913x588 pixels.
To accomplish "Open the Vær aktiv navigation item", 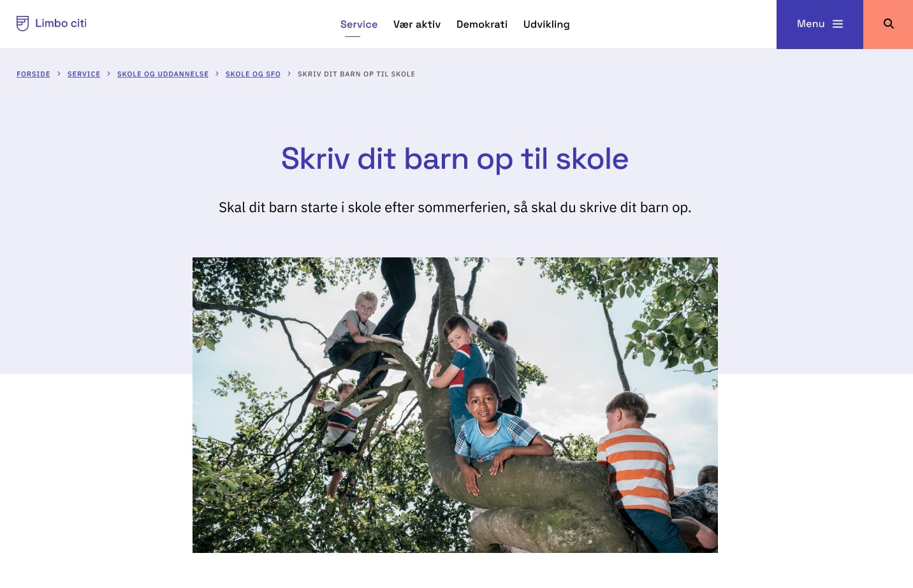I will 417,24.
